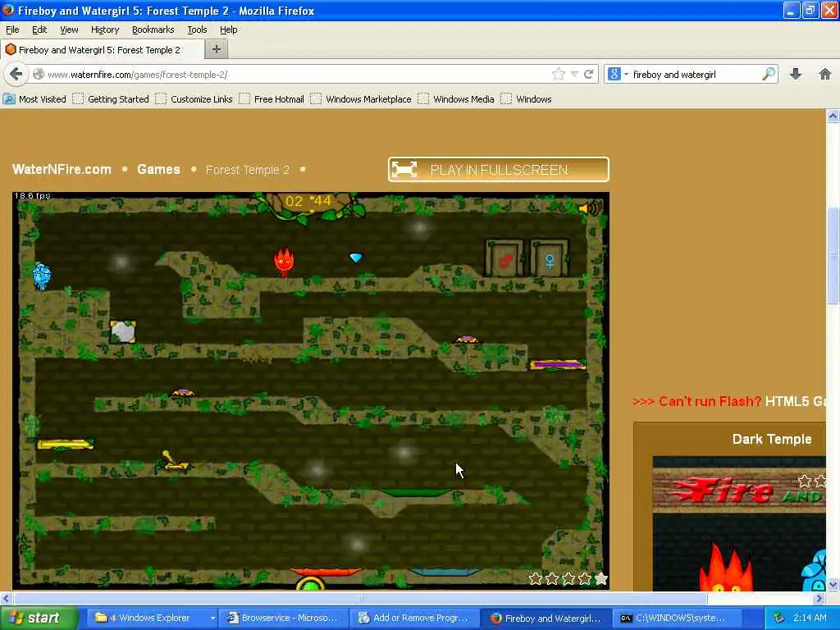Click the vertical scrollbar thumb
Screen dimensions: 840x630
[833, 255]
